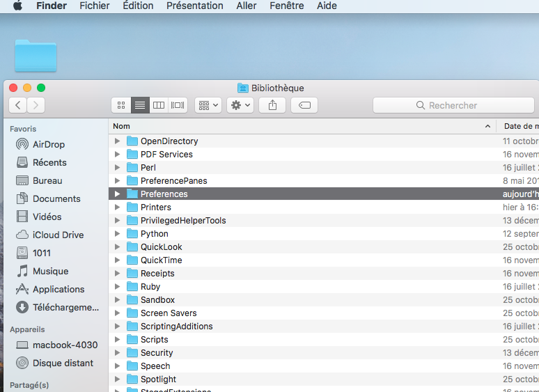This screenshot has height=392, width=539.
Task: Open iCloud Drive in the sidebar
Action: tap(50, 235)
